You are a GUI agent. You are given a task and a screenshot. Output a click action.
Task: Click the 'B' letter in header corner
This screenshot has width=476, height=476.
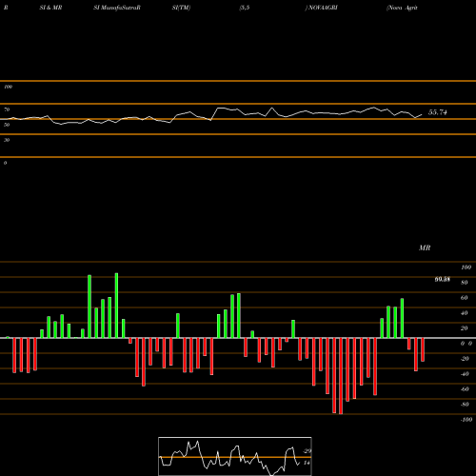click(x=6, y=8)
